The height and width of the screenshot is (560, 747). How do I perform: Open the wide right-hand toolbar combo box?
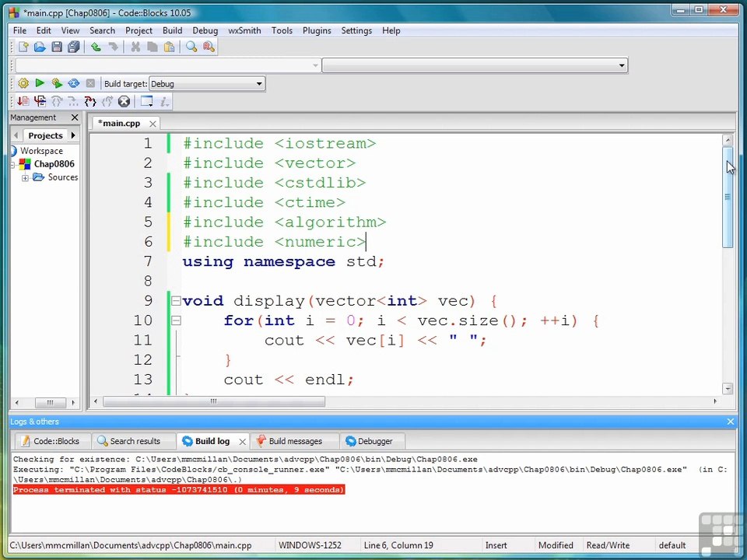(475, 65)
